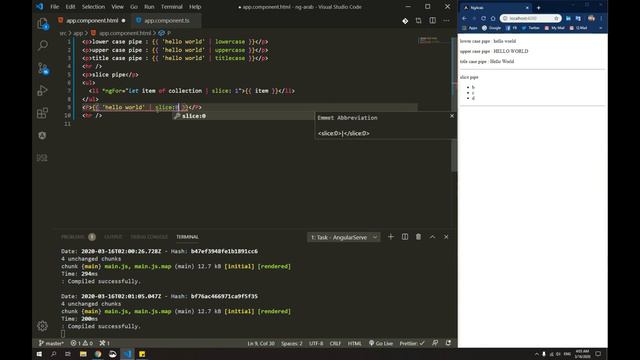Select the TERMINAL panel tab

click(187, 237)
